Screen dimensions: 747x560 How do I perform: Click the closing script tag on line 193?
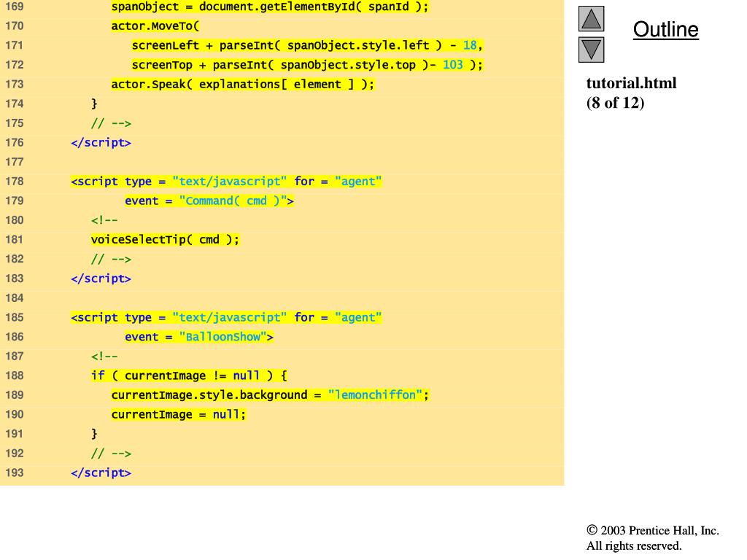pyautogui.click(x=101, y=472)
